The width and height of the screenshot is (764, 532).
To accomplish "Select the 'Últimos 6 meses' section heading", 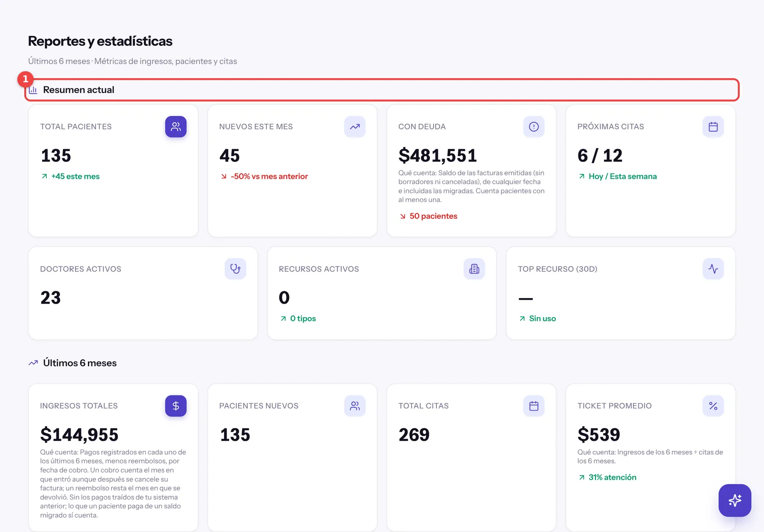I will [x=80, y=363].
